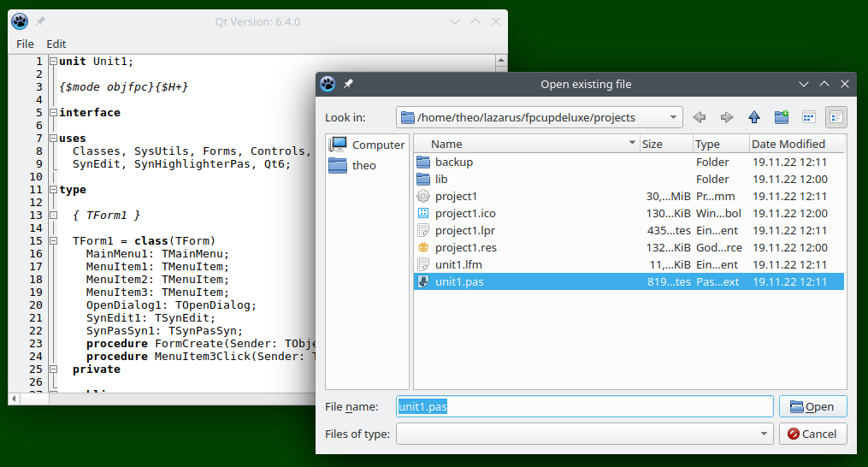Create a new folder
The image size is (868, 467).
coord(782,117)
